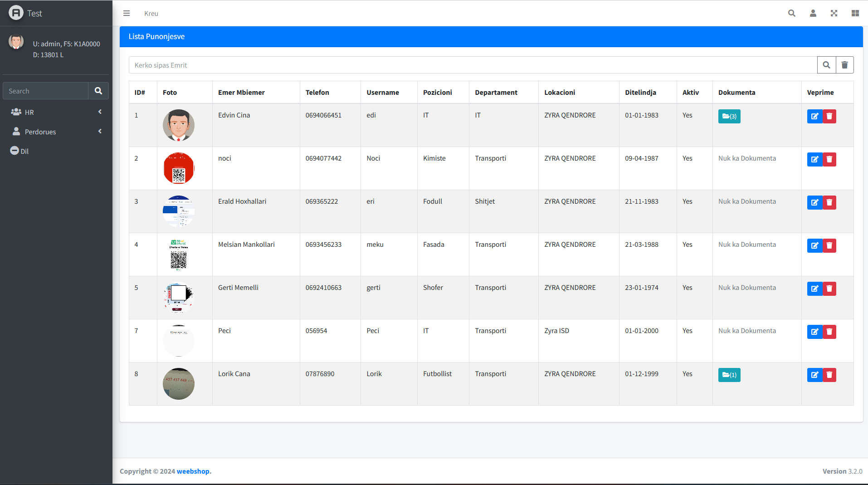
Task: Open Edvin Cina's documents folder (3)
Action: point(729,116)
